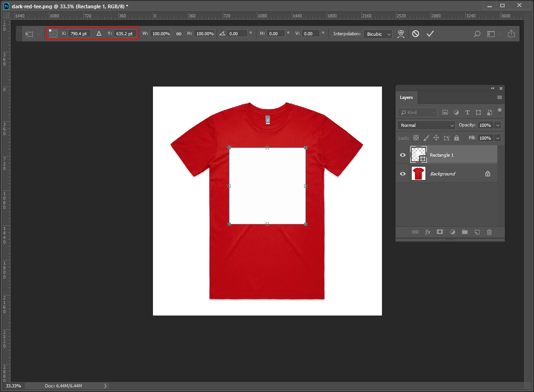Add a layer style with fx icon
Image resolution: width=534 pixels, height=392 pixels.
428,232
